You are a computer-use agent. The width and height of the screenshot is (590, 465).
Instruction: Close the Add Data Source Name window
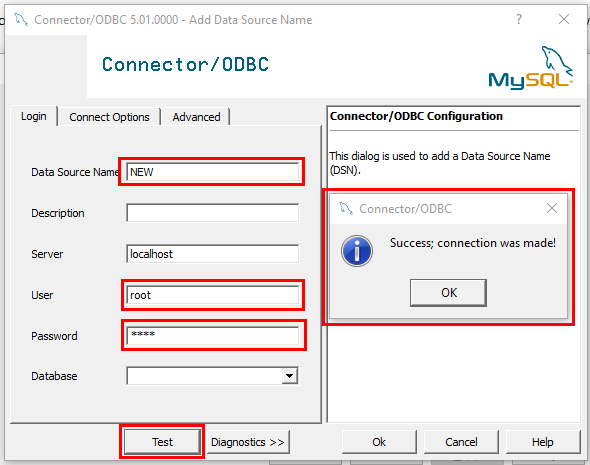tap(564, 19)
